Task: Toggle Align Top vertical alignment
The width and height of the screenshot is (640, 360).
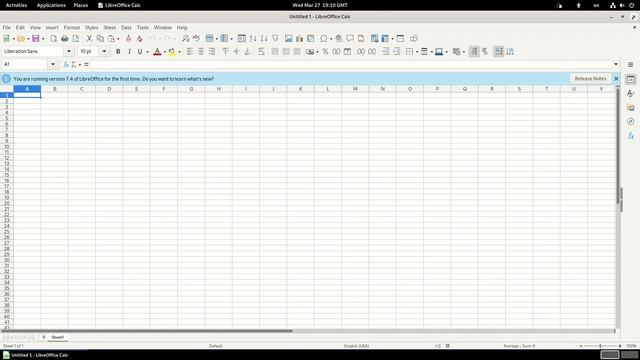Action: point(225,51)
